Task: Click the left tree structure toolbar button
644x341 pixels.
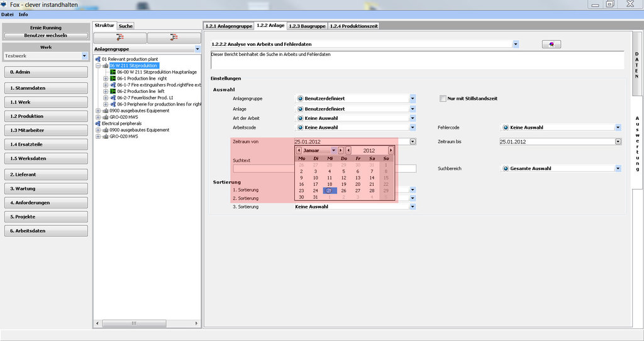Action: [119, 38]
